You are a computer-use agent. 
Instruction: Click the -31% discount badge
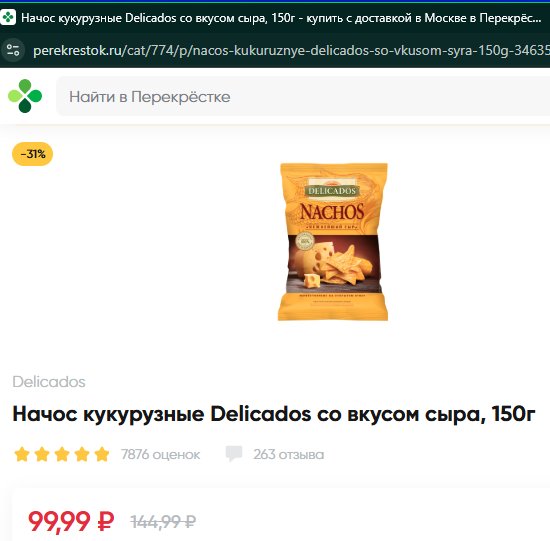(33, 154)
